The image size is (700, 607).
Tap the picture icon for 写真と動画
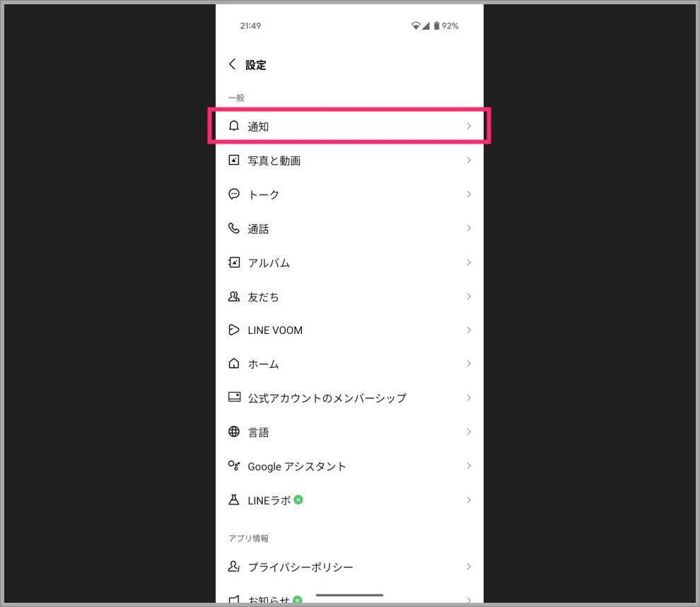pyautogui.click(x=234, y=160)
